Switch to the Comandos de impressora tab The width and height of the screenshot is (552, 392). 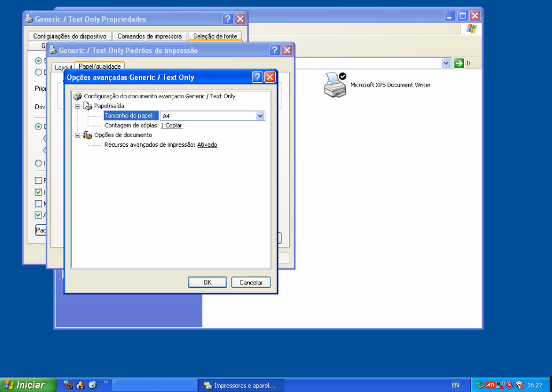tap(150, 36)
